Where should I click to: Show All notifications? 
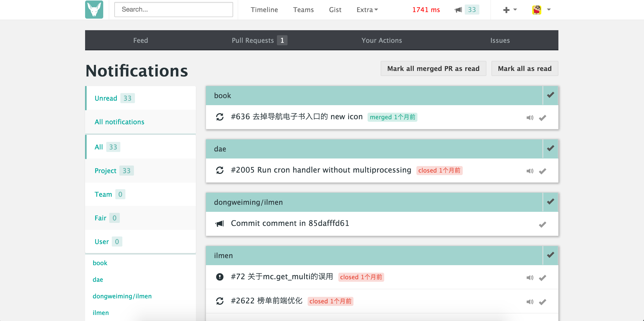click(x=140, y=122)
